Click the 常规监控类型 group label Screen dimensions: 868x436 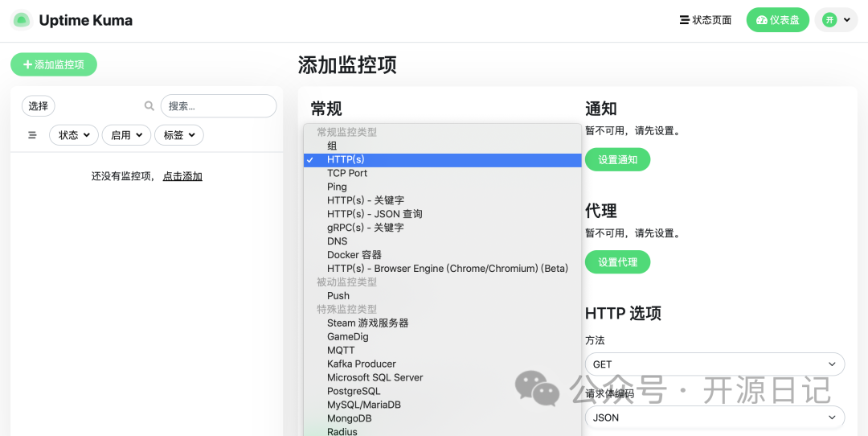(x=346, y=133)
